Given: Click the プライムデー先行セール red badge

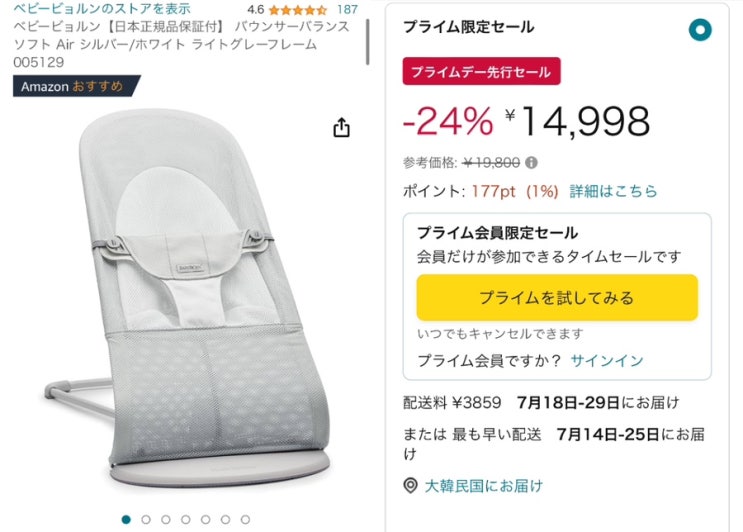Looking at the screenshot, I should click(x=482, y=71).
